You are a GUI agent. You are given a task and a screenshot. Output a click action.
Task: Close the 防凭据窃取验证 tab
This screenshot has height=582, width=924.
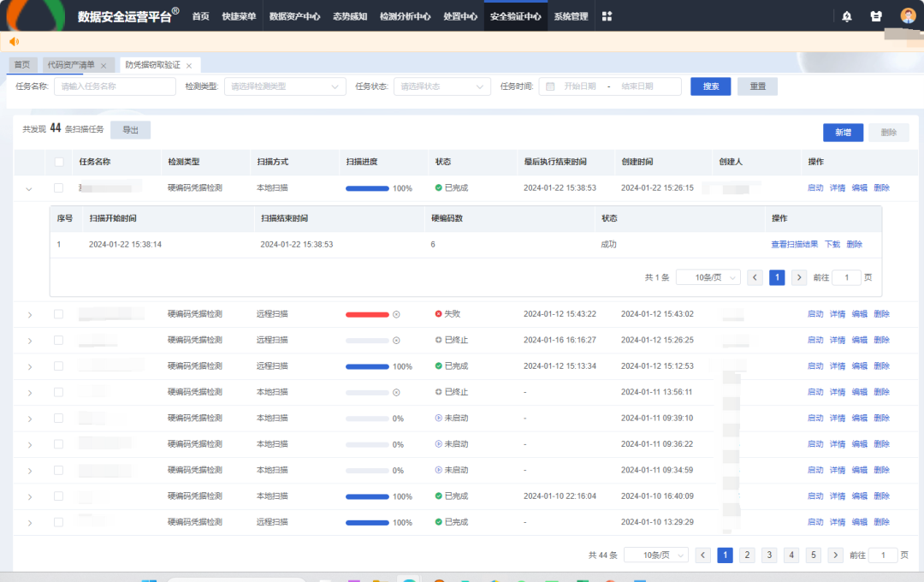pyautogui.click(x=189, y=65)
